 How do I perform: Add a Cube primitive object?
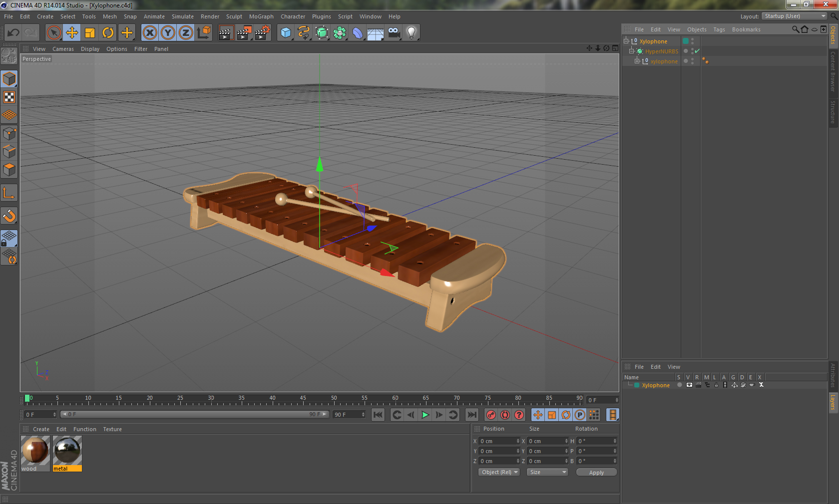(286, 33)
